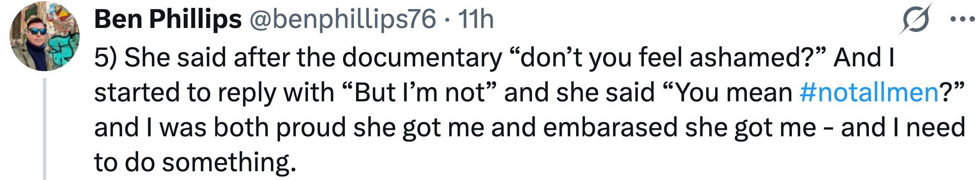
Task: Follow the #notallmen hashtag link
Action: 869,93
